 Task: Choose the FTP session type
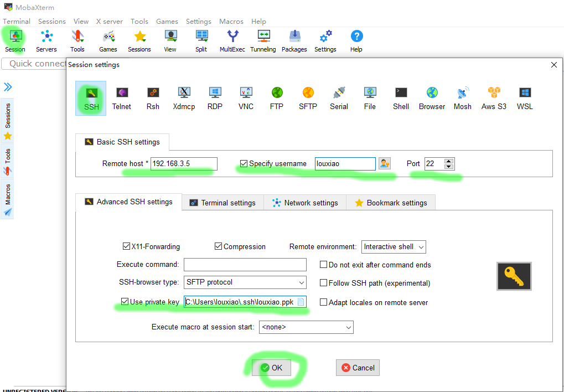(277, 98)
